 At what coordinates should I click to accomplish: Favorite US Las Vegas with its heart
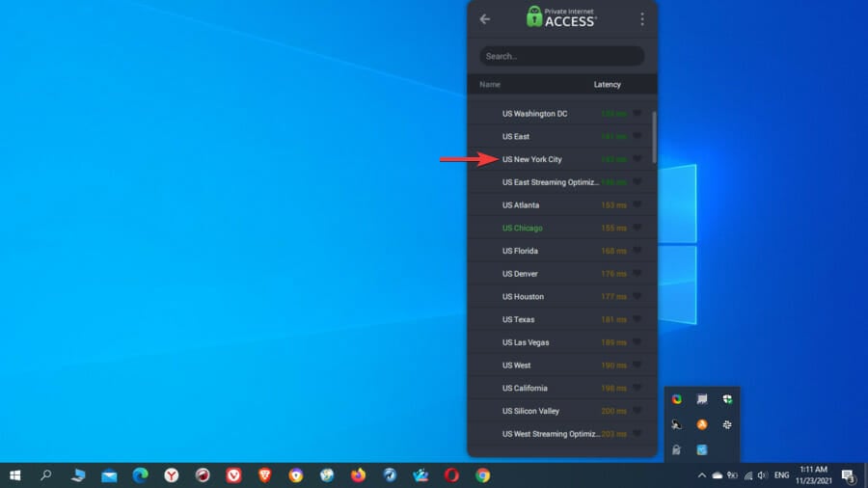click(x=637, y=342)
